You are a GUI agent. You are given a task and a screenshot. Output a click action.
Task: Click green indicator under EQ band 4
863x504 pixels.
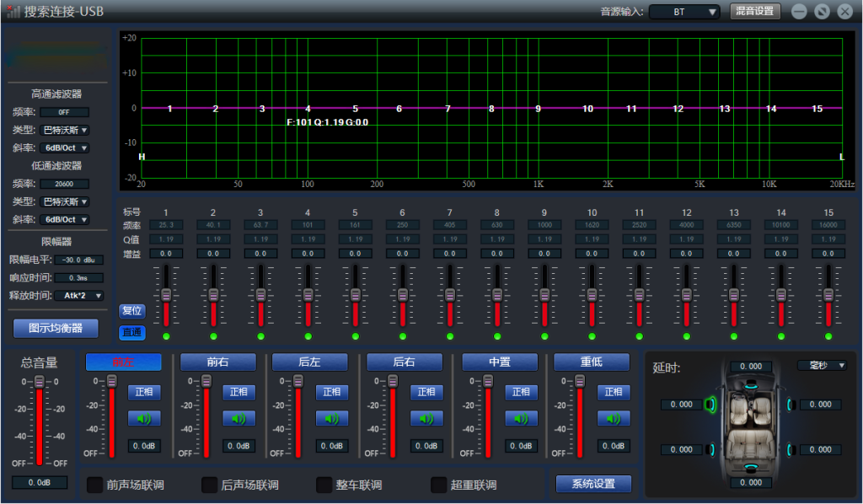pyautogui.click(x=308, y=336)
